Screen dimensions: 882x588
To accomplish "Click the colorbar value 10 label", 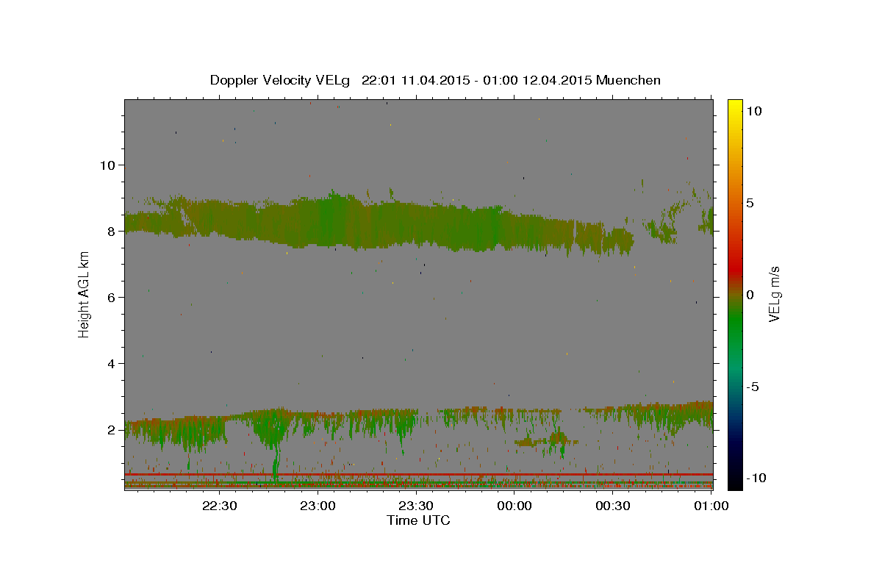I will point(753,110).
